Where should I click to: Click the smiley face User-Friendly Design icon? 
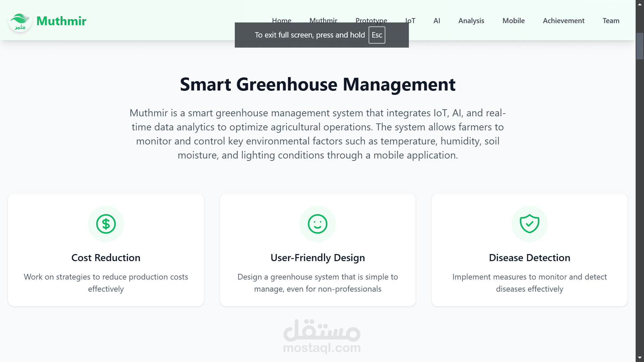(317, 224)
